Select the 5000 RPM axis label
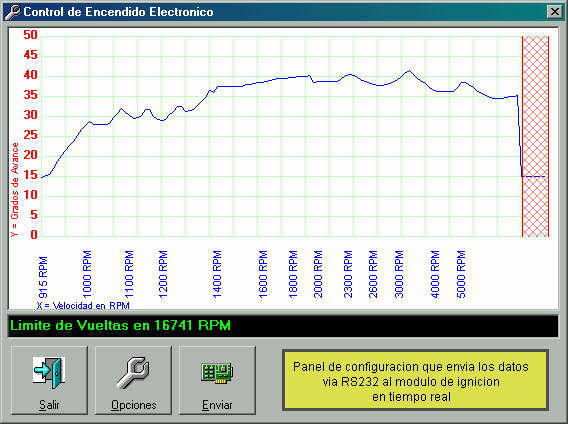The width and height of the screenshot is (568, 424). pos(460,274)
